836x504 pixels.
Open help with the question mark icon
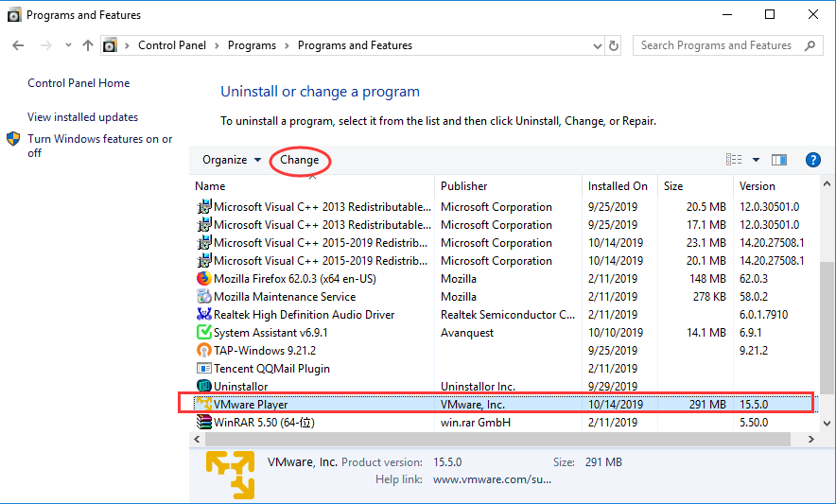[x=813, y=160]
